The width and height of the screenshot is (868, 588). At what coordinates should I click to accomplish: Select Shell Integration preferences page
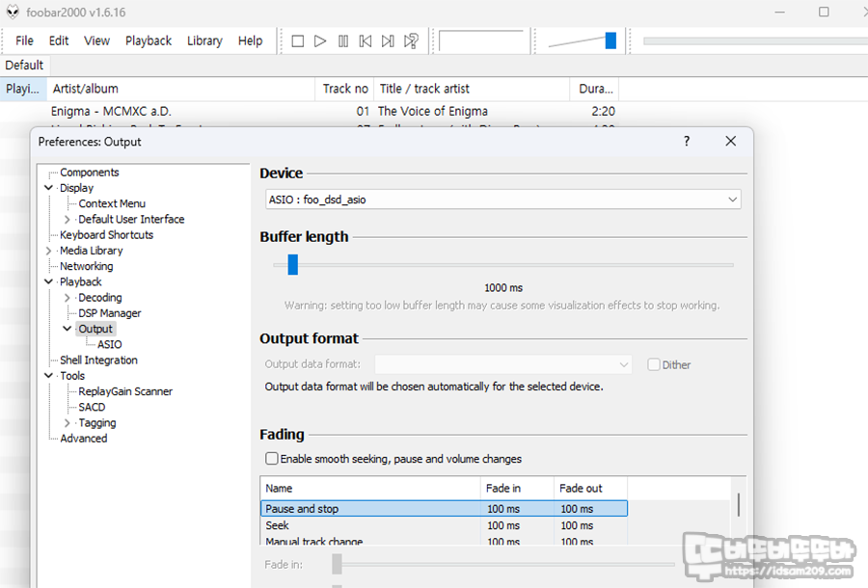tap(98, 361)
